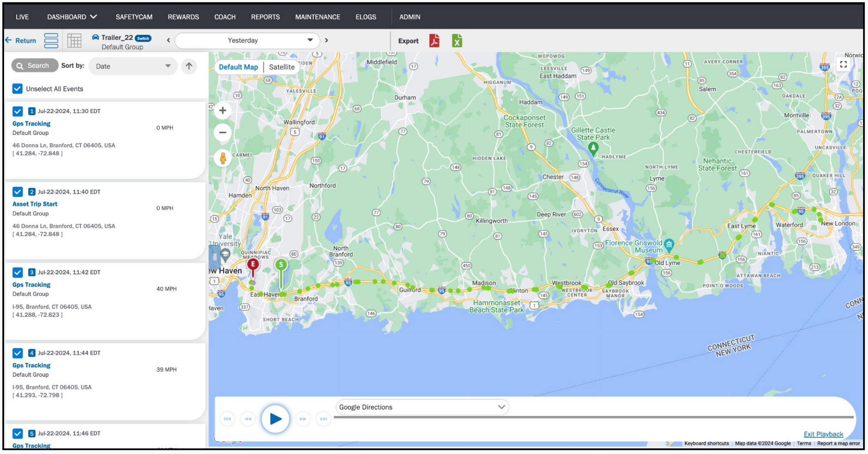Open Asset Trip Start event link

(x=35, y=204)
